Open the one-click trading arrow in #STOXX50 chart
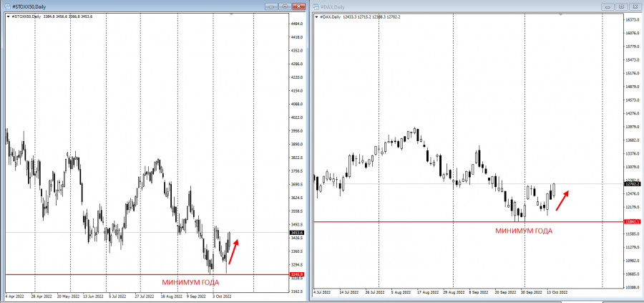644x303 pixels. pos(9,16)
